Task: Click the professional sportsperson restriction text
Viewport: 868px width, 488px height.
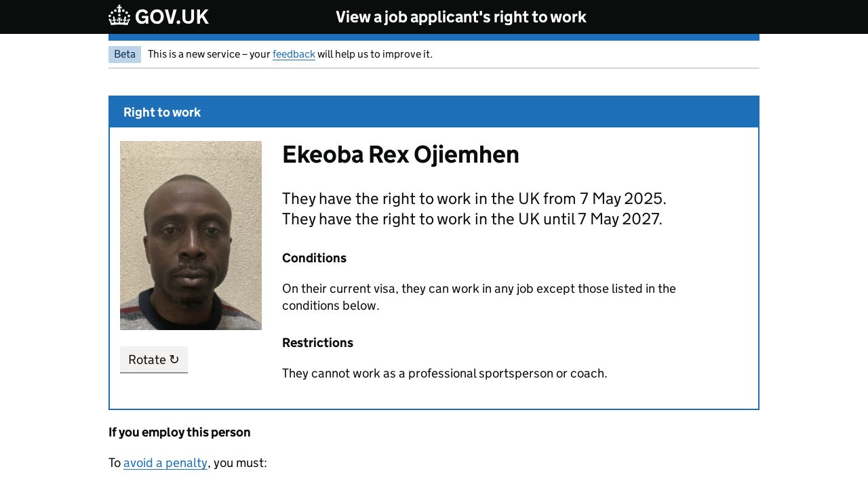Action: [x=444, y=373]
